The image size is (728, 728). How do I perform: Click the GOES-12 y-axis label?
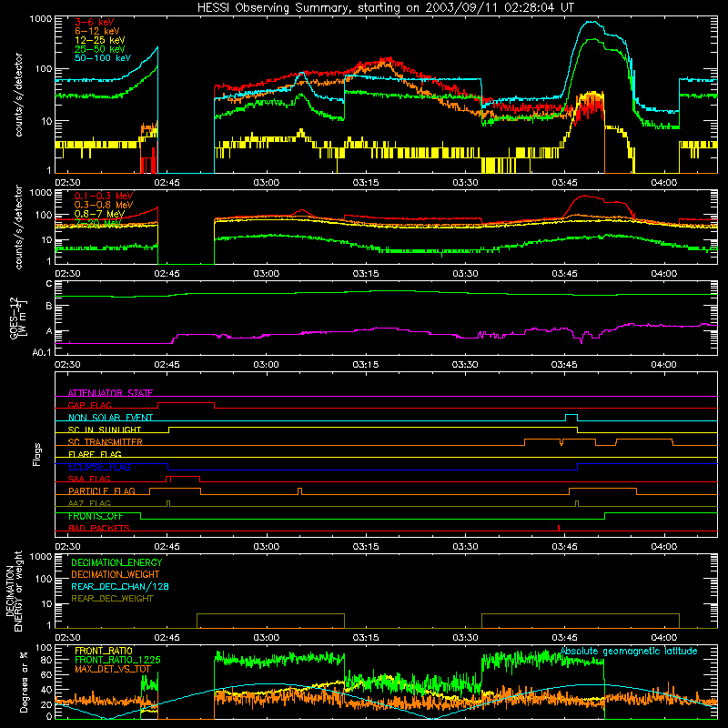(x=17, y=318)
